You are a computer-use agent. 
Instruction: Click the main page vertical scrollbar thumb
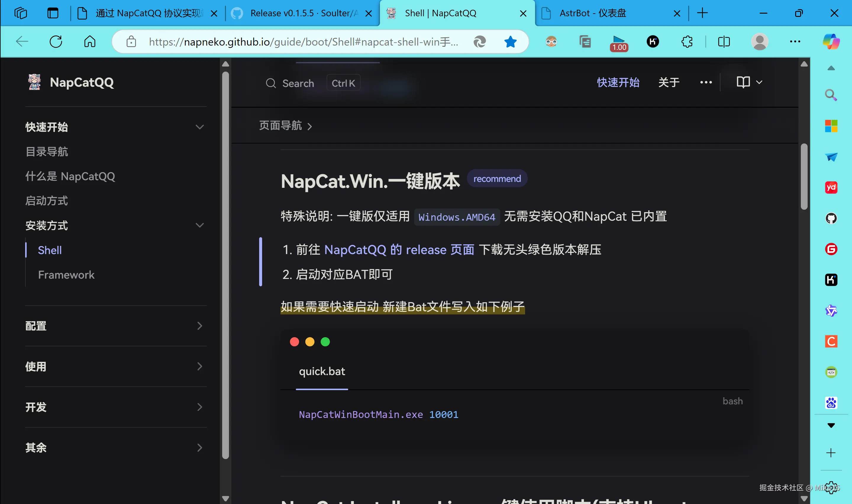804,177
